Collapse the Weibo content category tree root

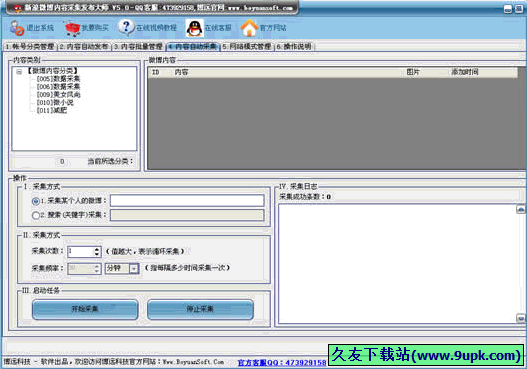pos(19,72)
